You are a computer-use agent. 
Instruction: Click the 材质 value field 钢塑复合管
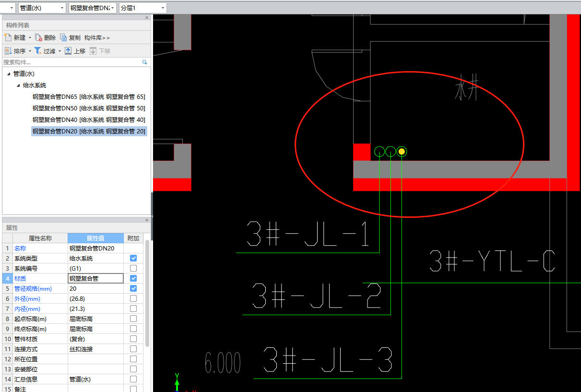pyautogui.click(x=95, y=278)
